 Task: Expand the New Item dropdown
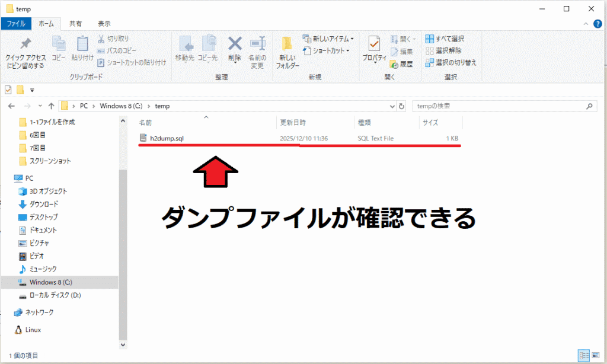click(328, 39)
